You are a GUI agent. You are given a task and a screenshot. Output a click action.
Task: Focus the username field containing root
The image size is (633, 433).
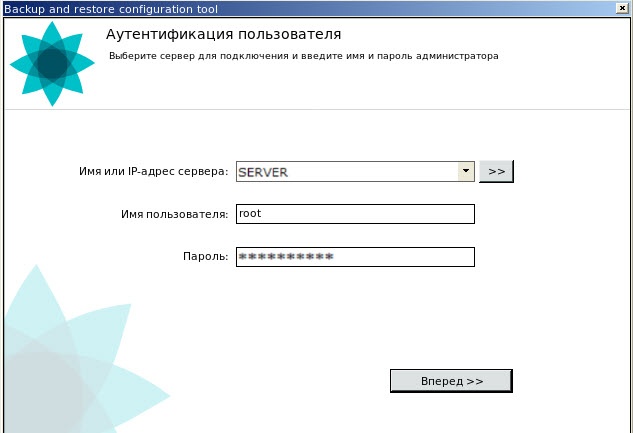355,214
